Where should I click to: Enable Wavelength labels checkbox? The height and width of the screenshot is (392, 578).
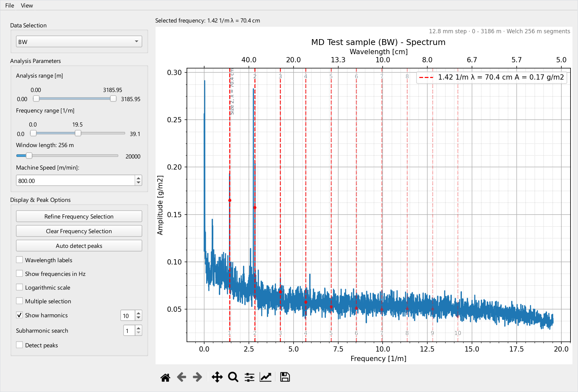coord(20,260)
